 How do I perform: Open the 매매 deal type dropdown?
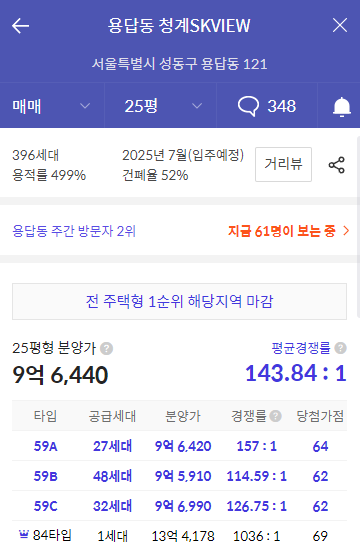tap(52, 106)
